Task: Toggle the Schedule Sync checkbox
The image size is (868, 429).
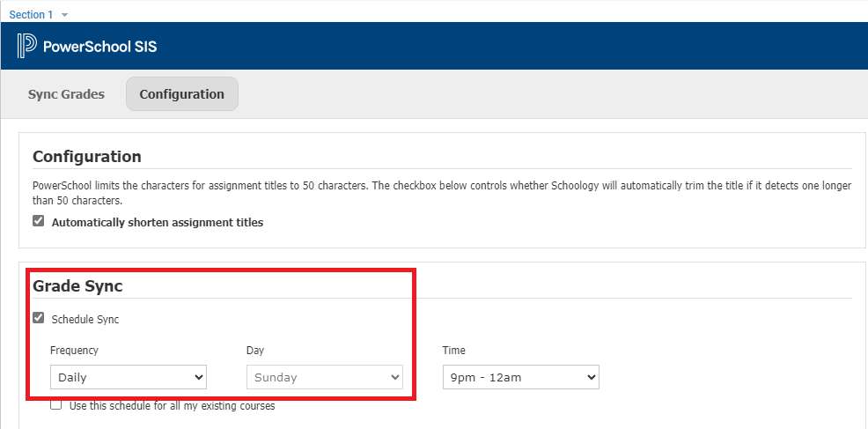Action: click(38, 318)
